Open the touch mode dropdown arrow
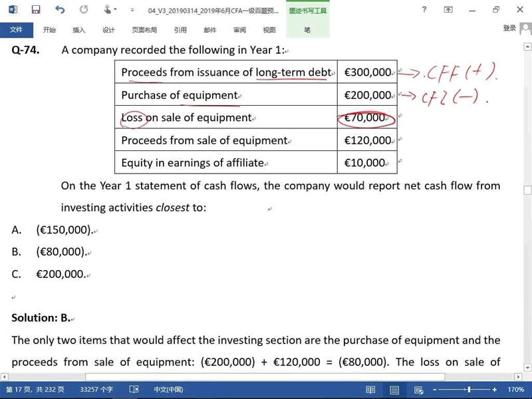Screen dimensions: 532x399 click(x=115, y=9)
